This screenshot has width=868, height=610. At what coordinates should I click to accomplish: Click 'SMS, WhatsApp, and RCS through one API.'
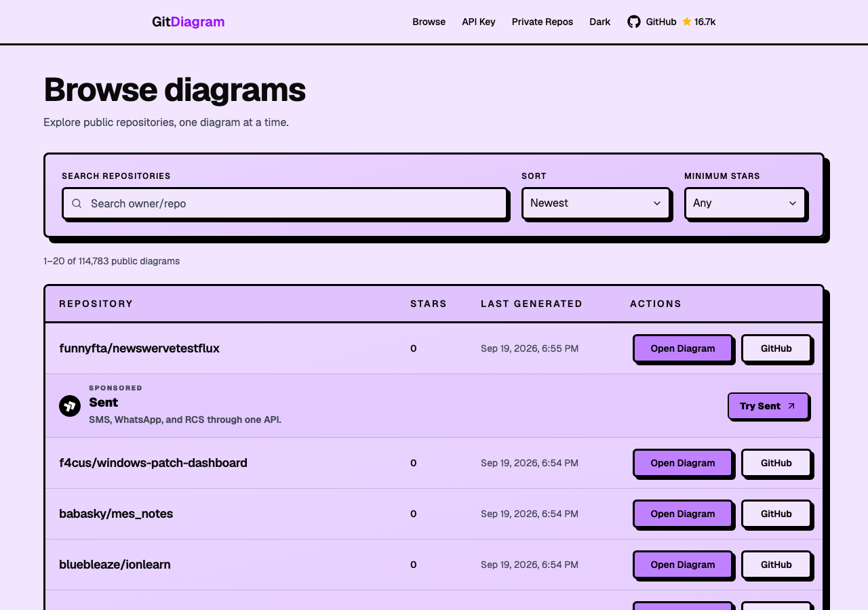185,420
